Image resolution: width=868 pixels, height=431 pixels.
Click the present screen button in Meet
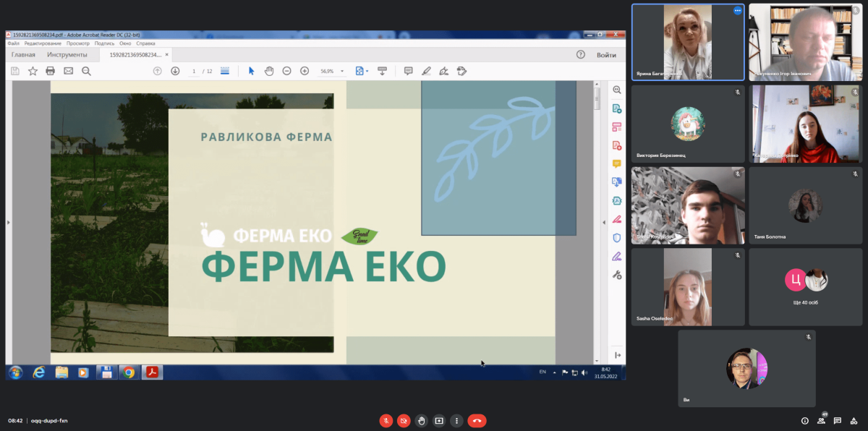click(439, 420)
